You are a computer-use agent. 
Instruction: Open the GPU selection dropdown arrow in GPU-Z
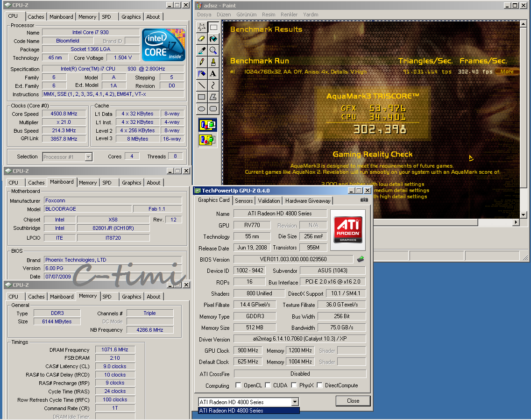pos(295,402)
